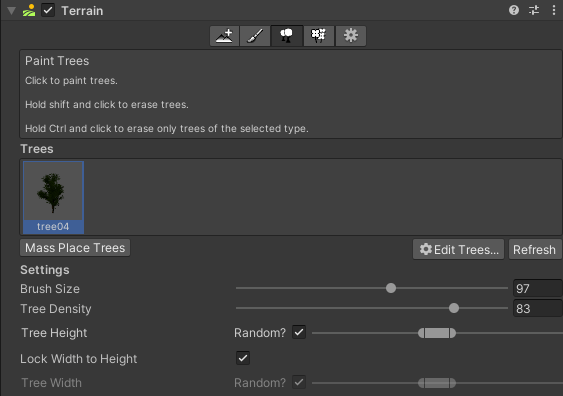This screenshot has height=396, width=563.
Task: Select the Paint Terrain brush tool
Action: pos(255,36)
